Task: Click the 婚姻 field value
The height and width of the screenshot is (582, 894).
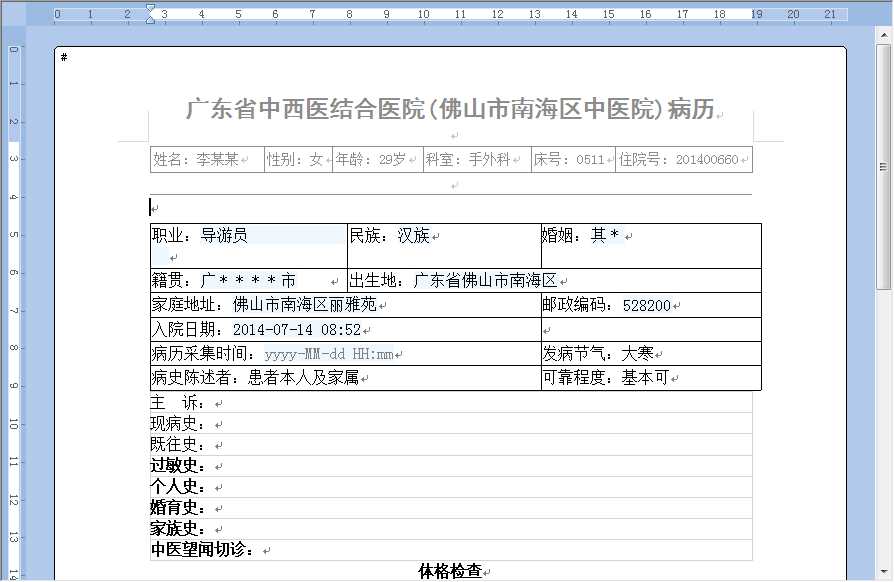Action: [x=605, y=235]
